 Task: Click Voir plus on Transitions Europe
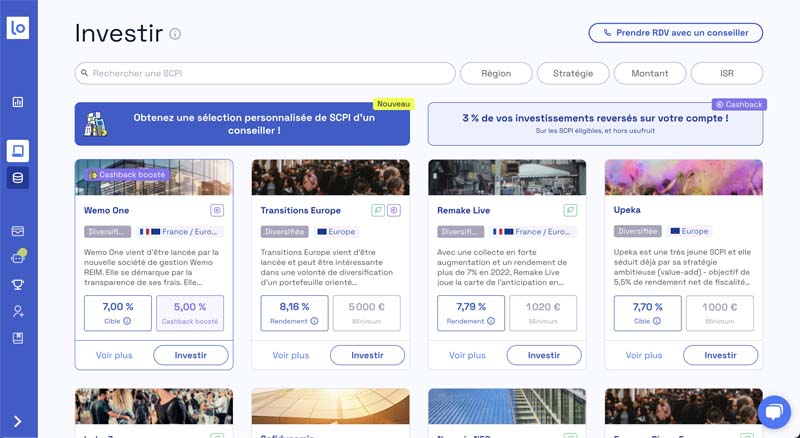click(x=291, y=355)
